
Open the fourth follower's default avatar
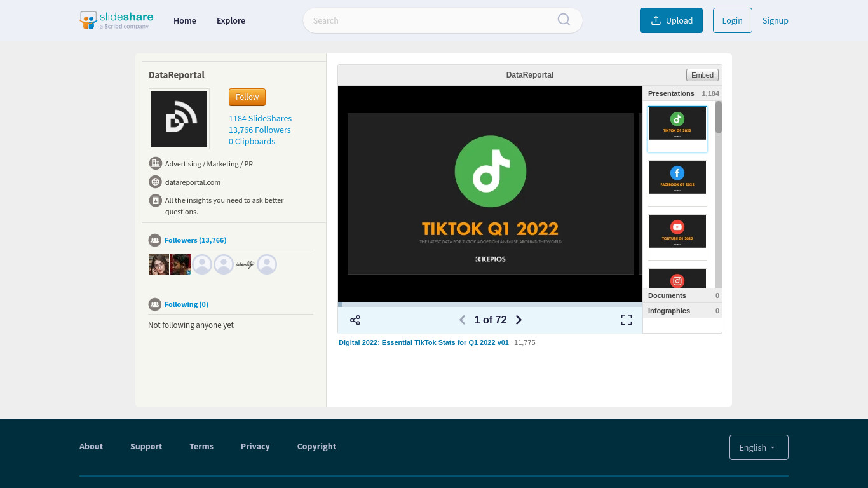[224, 264]
